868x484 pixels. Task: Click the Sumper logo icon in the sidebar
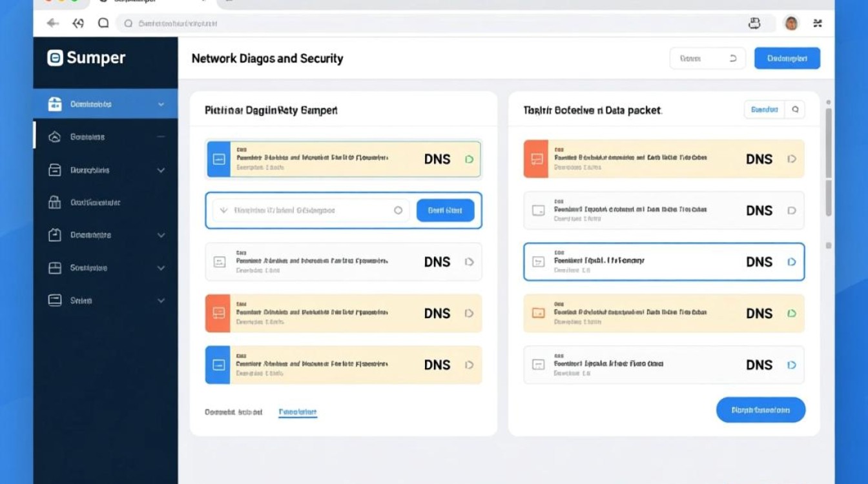tap(55, 58)
